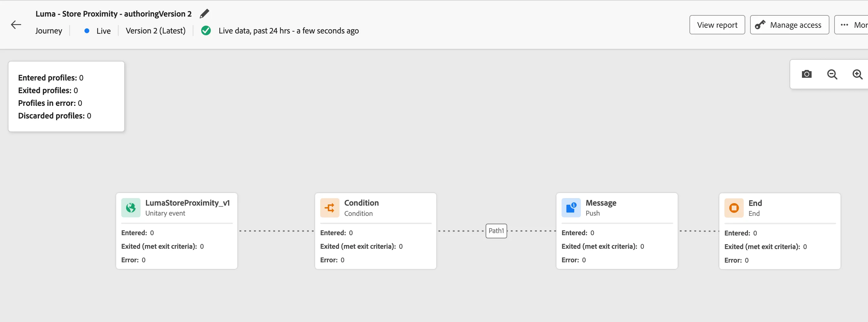
Task: Click the 'Unitary event' subtitle
Action: click(165, 213)
